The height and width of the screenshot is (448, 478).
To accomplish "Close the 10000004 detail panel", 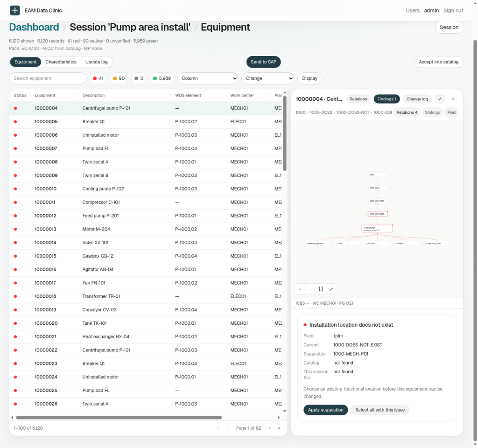I will coord(453,99).
